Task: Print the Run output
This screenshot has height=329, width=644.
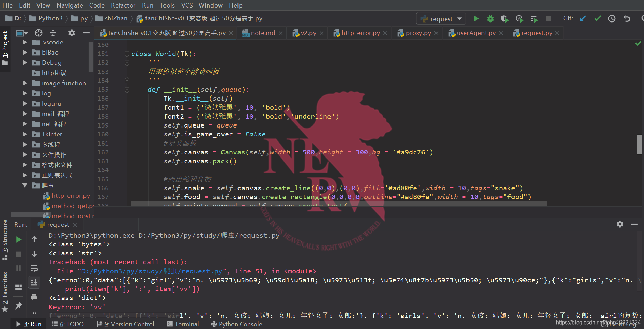Action: [x=34, y=297]
